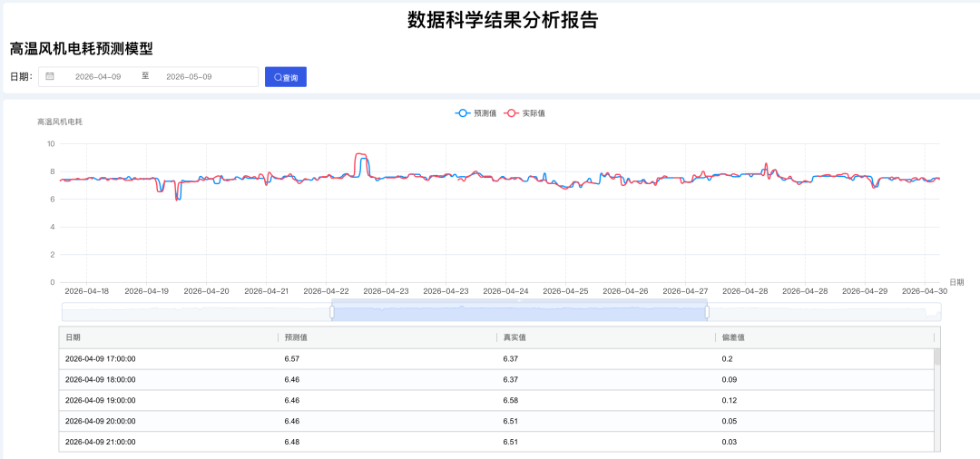Click 真实值 column header

coord(605,337)
